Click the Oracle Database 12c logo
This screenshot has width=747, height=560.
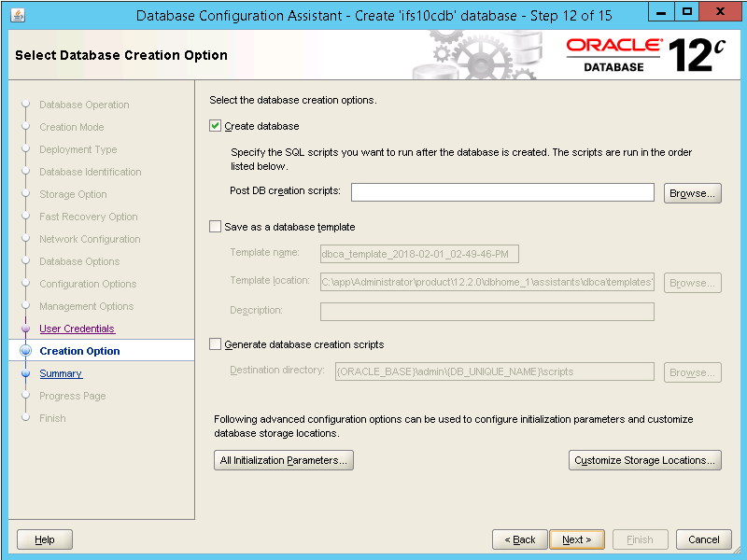pyautogui.click(x=645, y=55)
